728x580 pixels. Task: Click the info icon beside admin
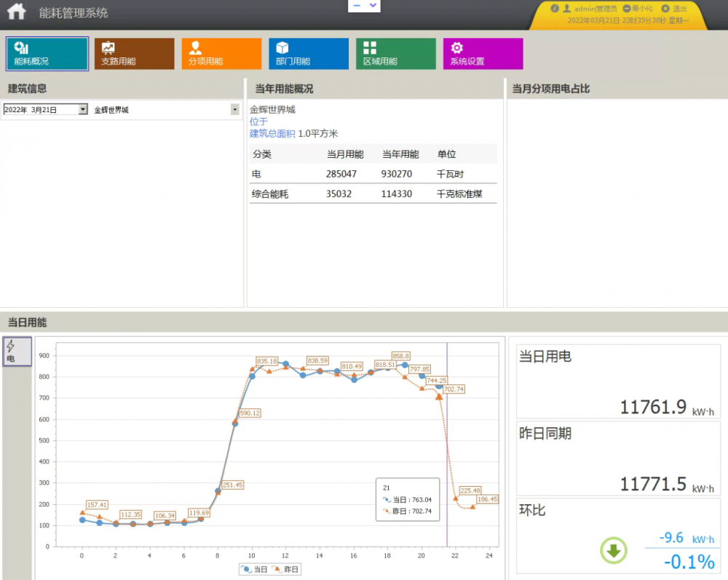[555, 9]
